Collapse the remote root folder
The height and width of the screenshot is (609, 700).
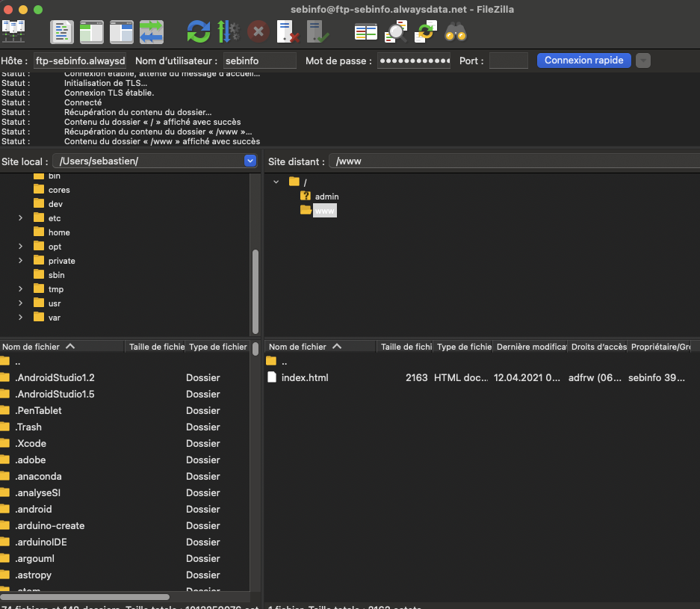(x=276, y=182)
